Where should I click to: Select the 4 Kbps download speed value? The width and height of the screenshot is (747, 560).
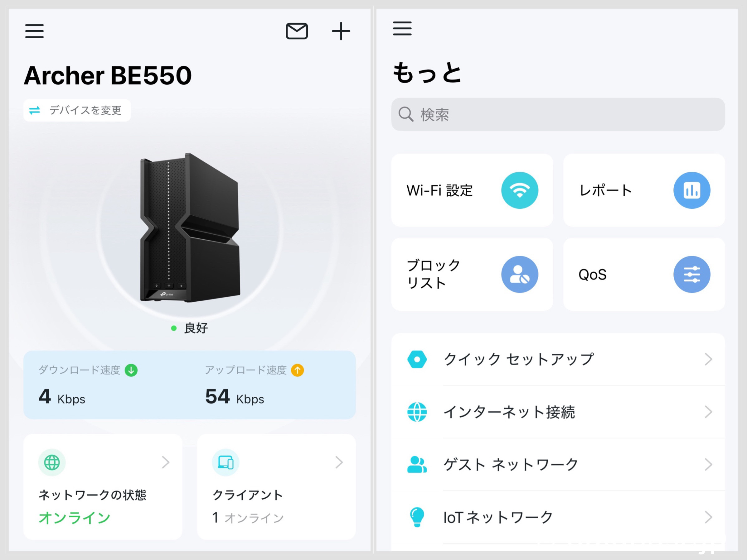[62, 396]
